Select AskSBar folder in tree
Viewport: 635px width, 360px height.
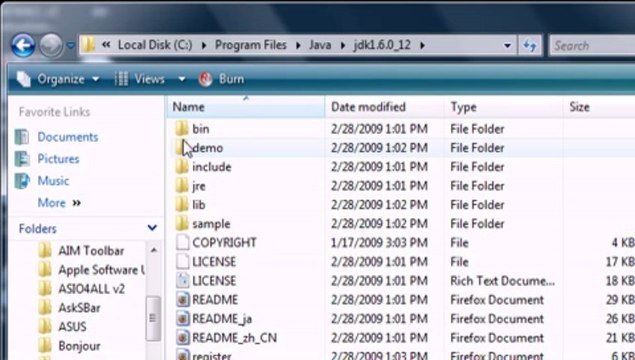79,308
